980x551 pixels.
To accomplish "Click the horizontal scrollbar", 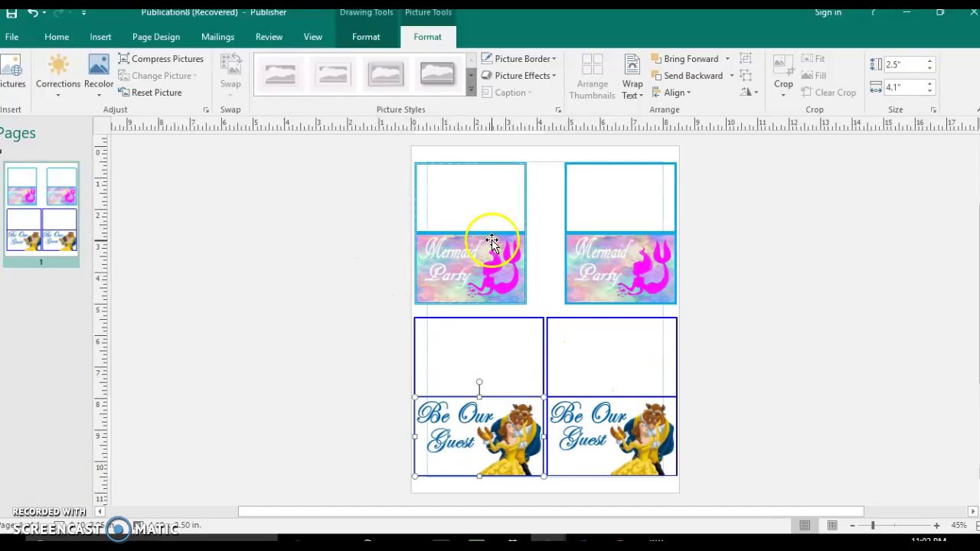I will [x=550, y=511].
